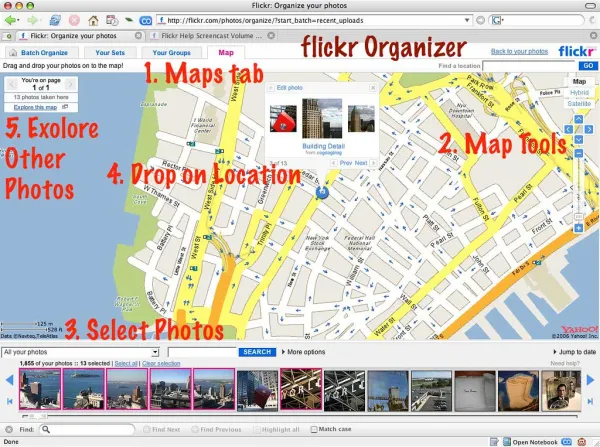Click the Clear selection link
The height and width of the screenshot is (447, 600).
(161, 363)
